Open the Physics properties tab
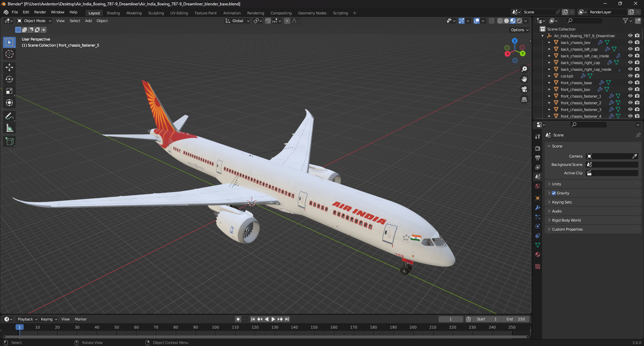The image size is (644, 346). (x=538, y=226)
